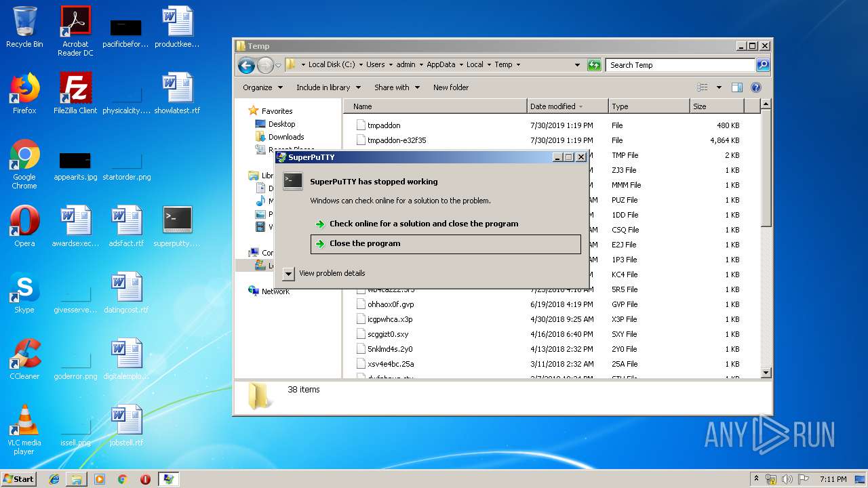
Task: Show hidden system tray icons
Action: (x=756, y=479)
